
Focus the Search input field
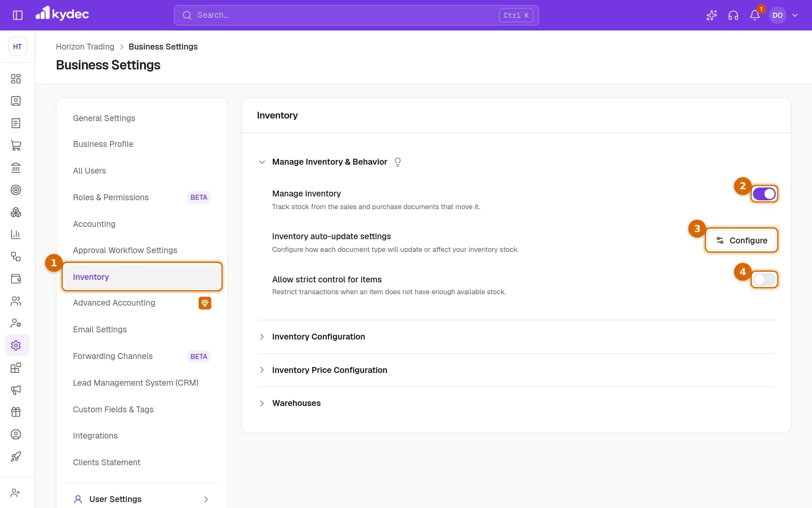click(x=356, y=15)
